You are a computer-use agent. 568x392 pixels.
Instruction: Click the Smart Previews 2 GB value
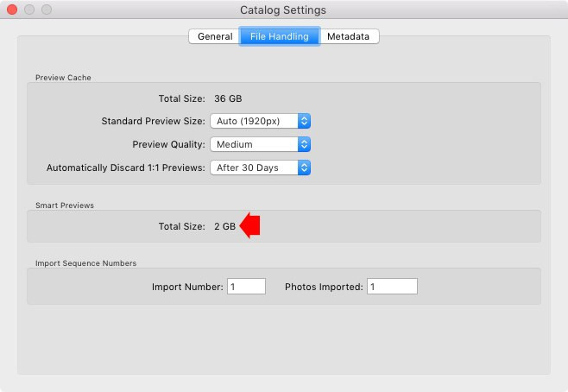pyautogui.click(x=224, y=226)
